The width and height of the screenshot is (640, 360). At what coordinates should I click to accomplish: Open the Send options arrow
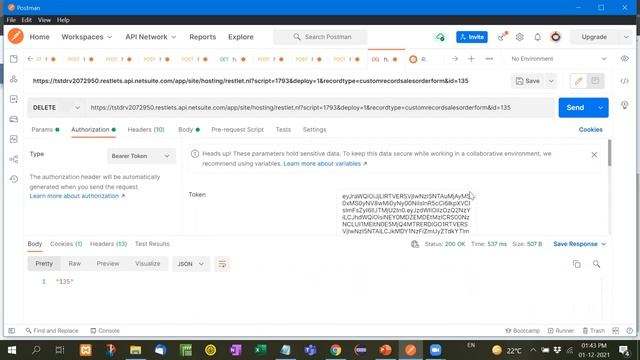click(600, 108)
